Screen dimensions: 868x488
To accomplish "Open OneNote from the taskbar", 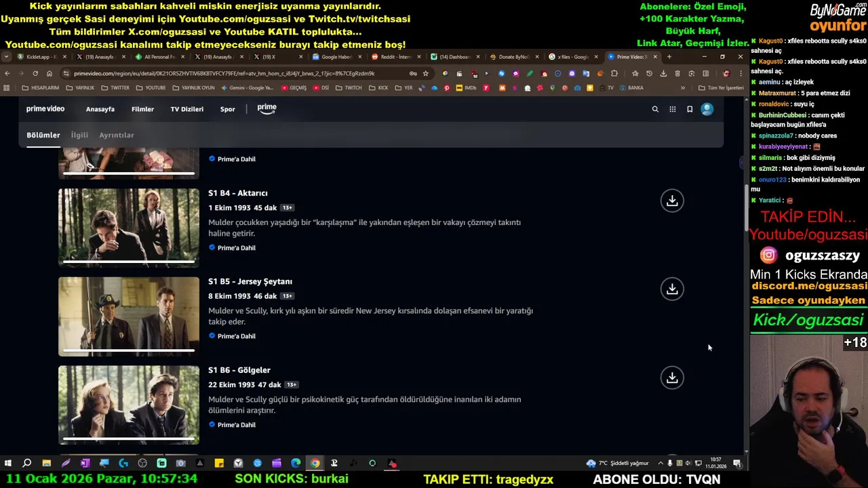I will [85, 463].
